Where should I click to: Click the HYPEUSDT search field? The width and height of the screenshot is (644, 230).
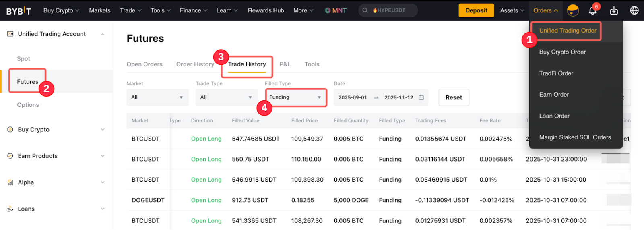point(391,10)
